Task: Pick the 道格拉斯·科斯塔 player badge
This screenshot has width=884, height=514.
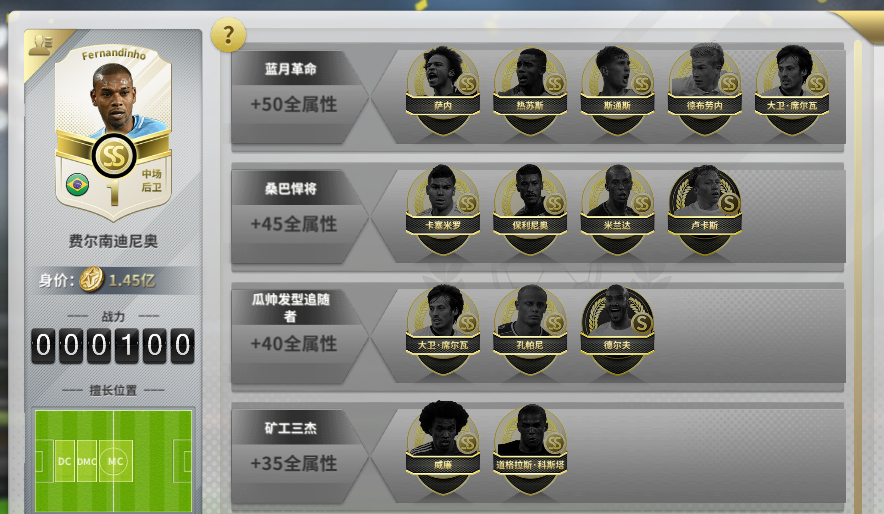Action: (530, 448)
